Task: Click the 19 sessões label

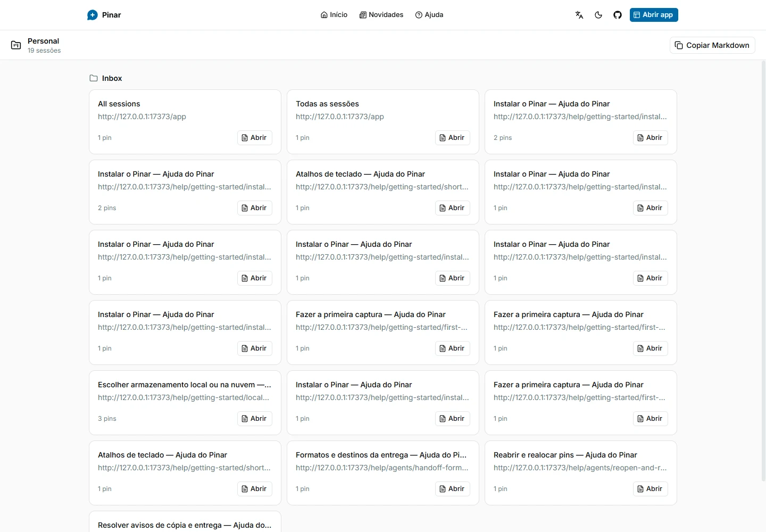Action: (x=44, y=51)
